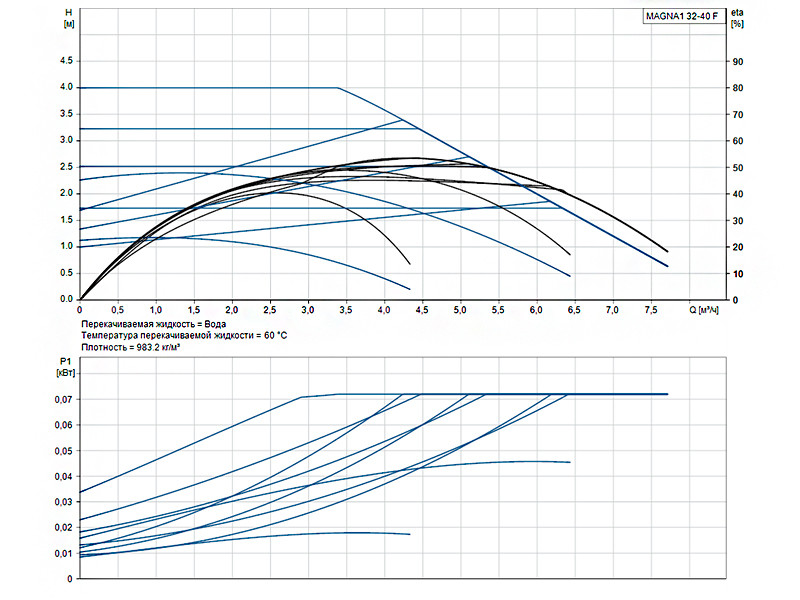Click the MAGNA1 32-40 F legend label
Screen dimensions: 800x600
(682, 16)
